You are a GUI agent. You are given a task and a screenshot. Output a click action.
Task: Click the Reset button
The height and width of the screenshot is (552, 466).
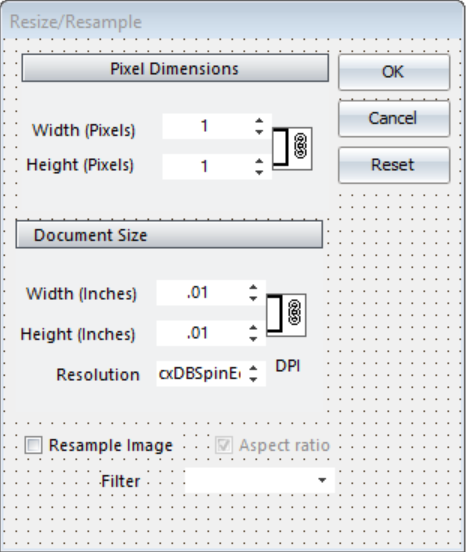pyautogui.click(x=394, y=165)
